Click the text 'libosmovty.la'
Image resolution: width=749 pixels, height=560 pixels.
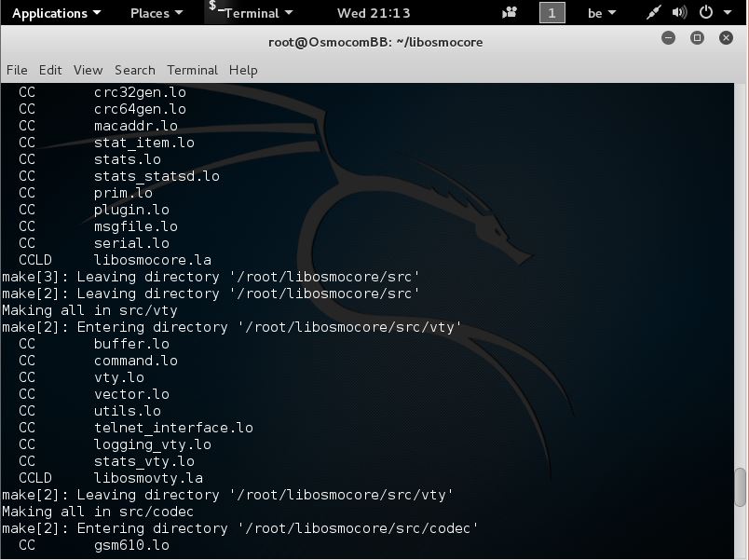148,478
